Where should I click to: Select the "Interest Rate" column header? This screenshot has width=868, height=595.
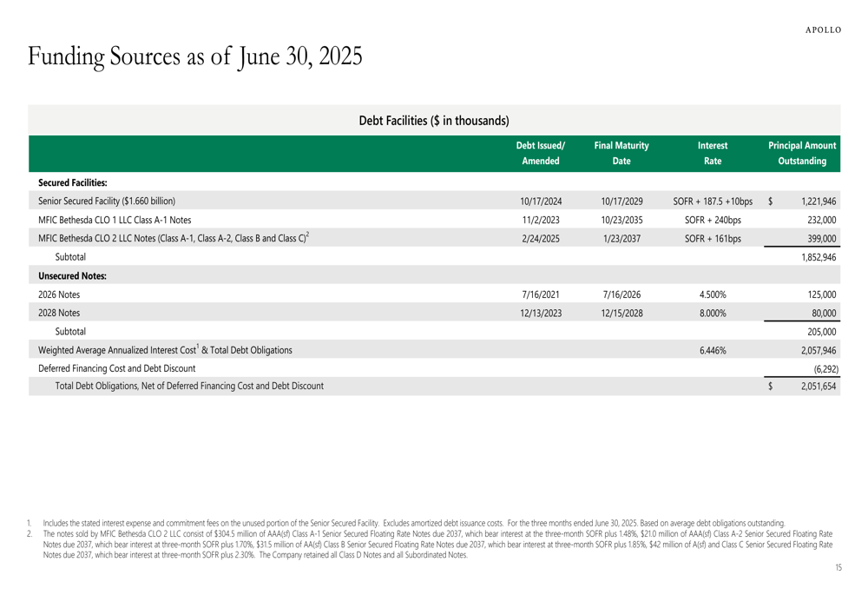[x=713, y=154]
